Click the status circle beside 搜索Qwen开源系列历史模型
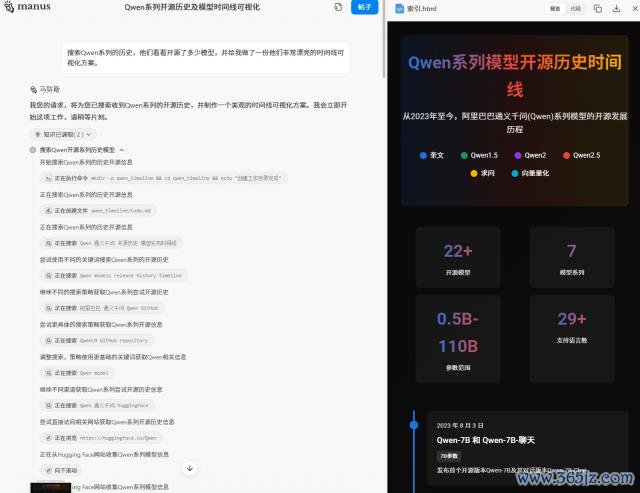This screenshot has height=493, width=640. pyautogui.click(x=33, y=150)
